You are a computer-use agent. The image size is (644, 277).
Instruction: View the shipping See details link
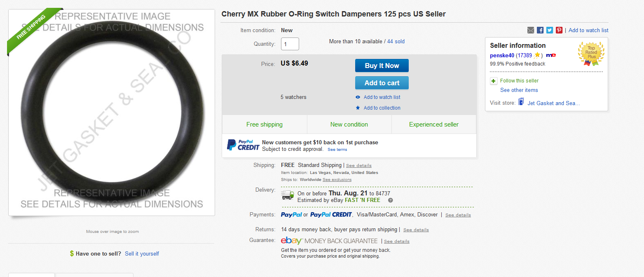point(358,166)
